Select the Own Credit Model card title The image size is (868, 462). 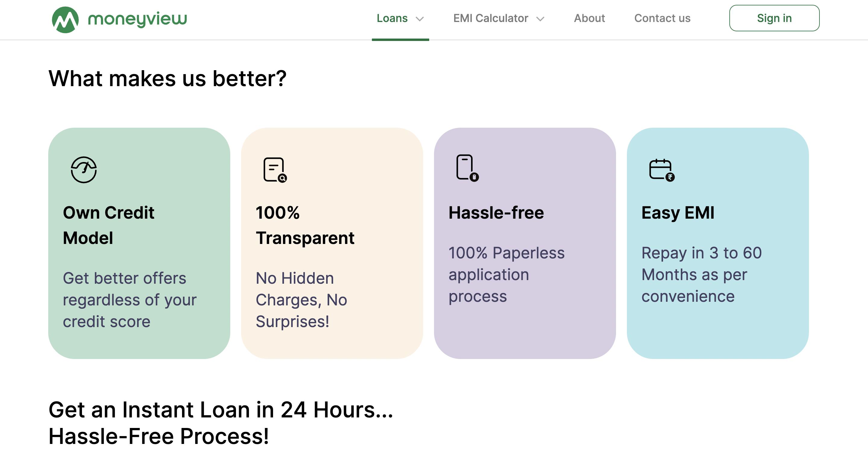pos(108,225)
